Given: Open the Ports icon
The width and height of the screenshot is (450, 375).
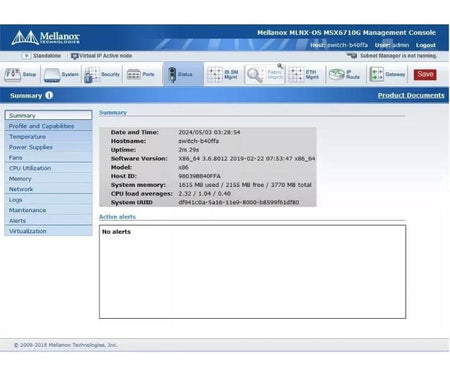Looking at the screenshot, I should click(134, 74).
